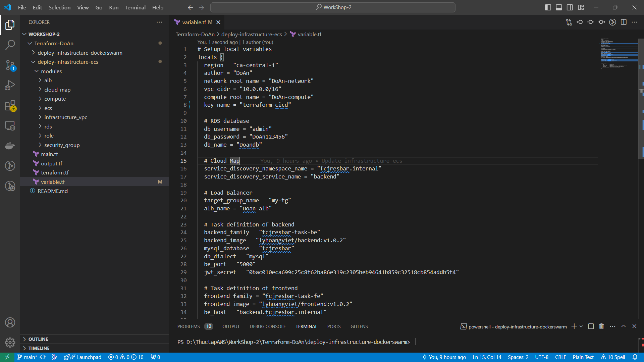Open Remote Explorer view icon
The image size is (644, 362).
click(10, 126)
